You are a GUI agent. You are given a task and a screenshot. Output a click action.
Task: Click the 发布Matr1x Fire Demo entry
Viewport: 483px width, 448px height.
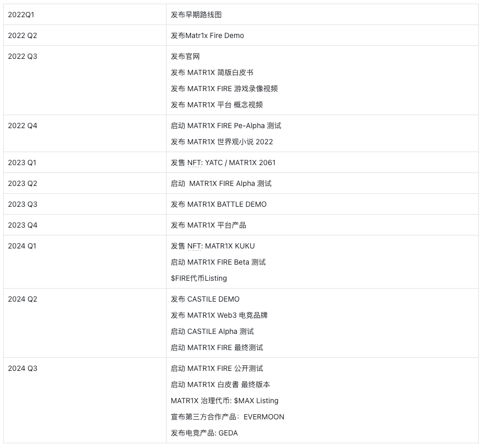(x=207, y=35)
